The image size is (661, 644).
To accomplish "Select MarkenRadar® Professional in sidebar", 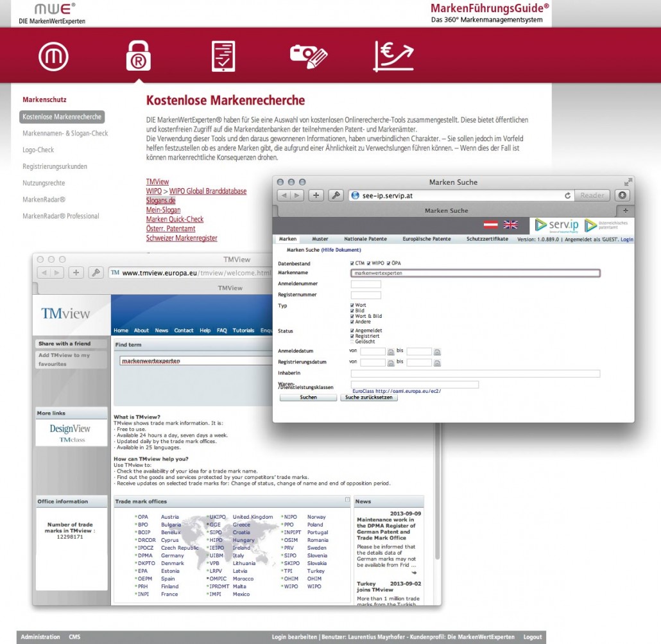I will [x=61, y=216].
